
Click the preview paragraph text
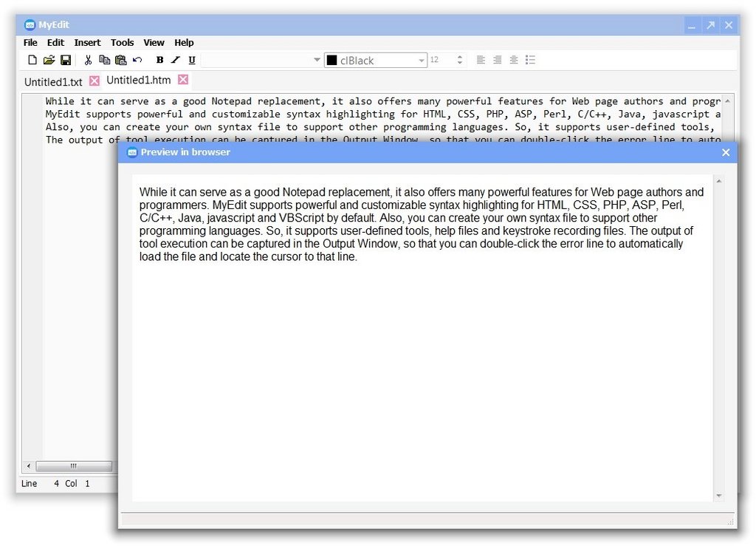(422, 225)
